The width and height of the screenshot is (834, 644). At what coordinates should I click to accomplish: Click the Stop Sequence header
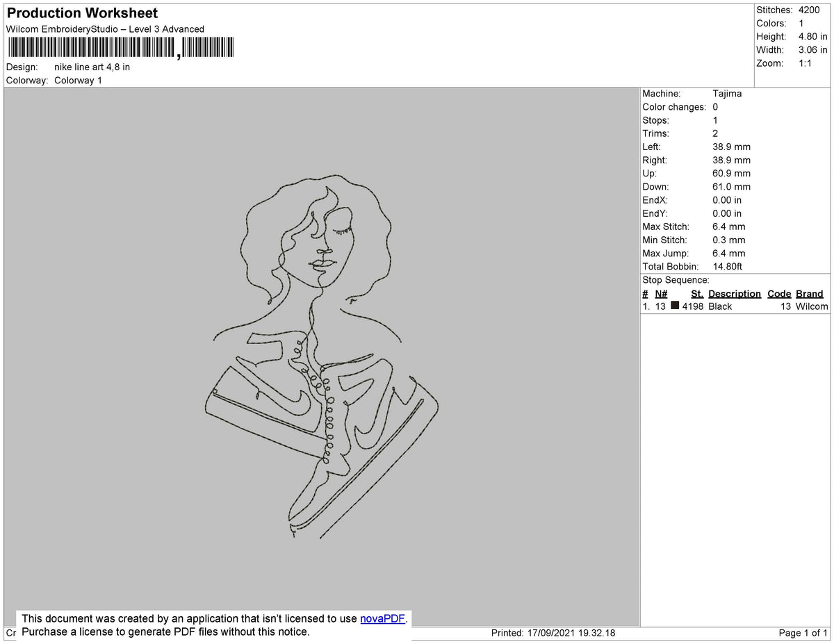[671, 280]
